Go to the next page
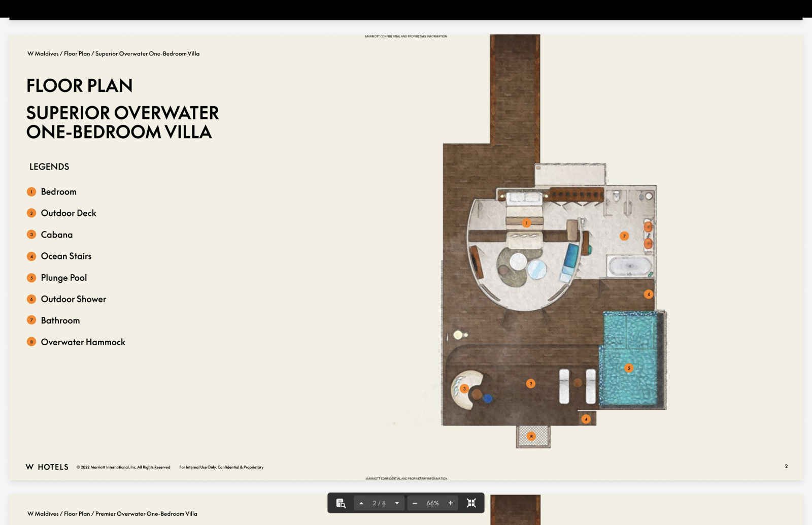The height and width of the screenshot is (525, 812). click(x=397, y=503)
